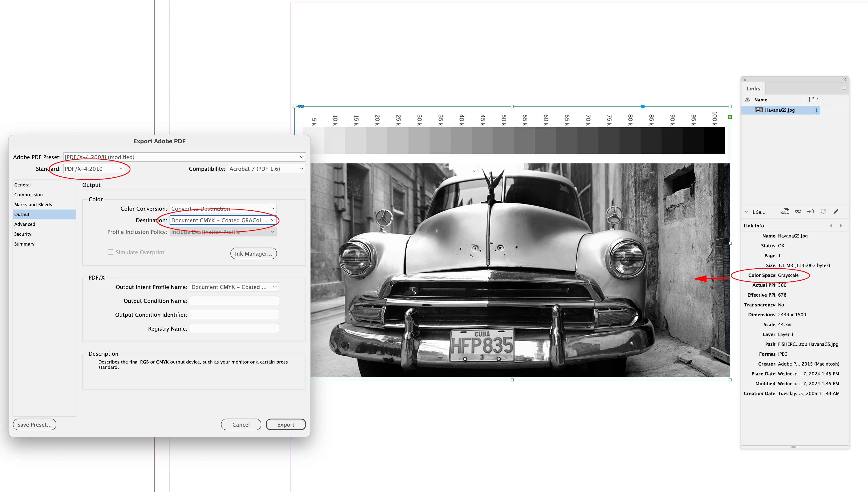868x492 pixels.
Task: Click the Output Condition Name field
Action: (x=234, y=301)
